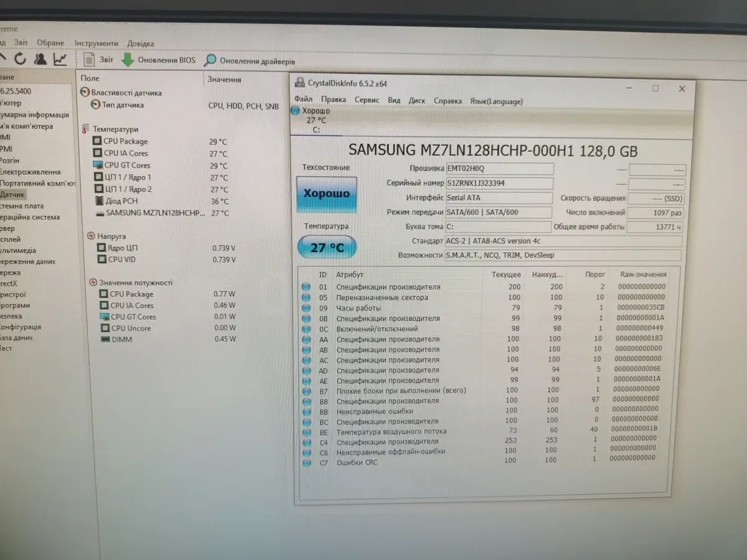This screenshot has width=747, height=560.
Task: Click the driver update magnifier icon
Action: coord(210,60)
